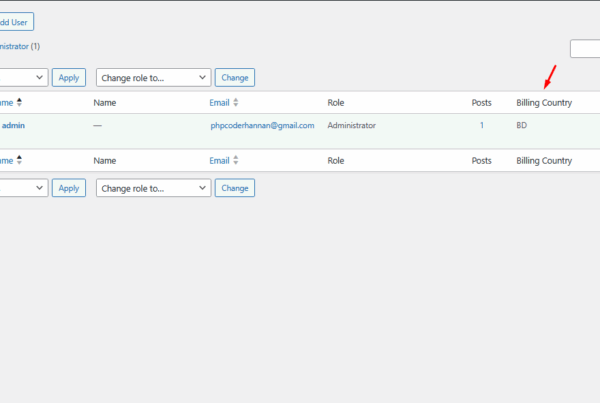Open the admin user profile link
The image size is (600, 403).
[x=13, y=125]
